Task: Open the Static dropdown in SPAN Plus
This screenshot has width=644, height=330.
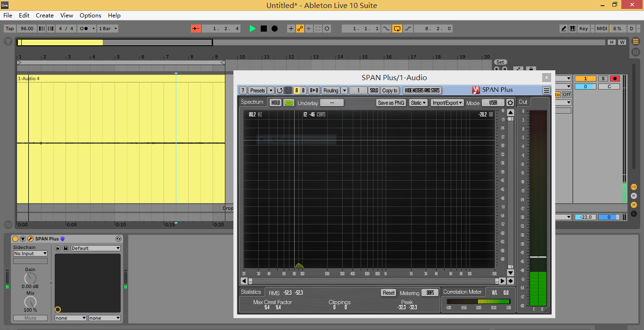Action: pyautogui.click(x=418, y=103)
